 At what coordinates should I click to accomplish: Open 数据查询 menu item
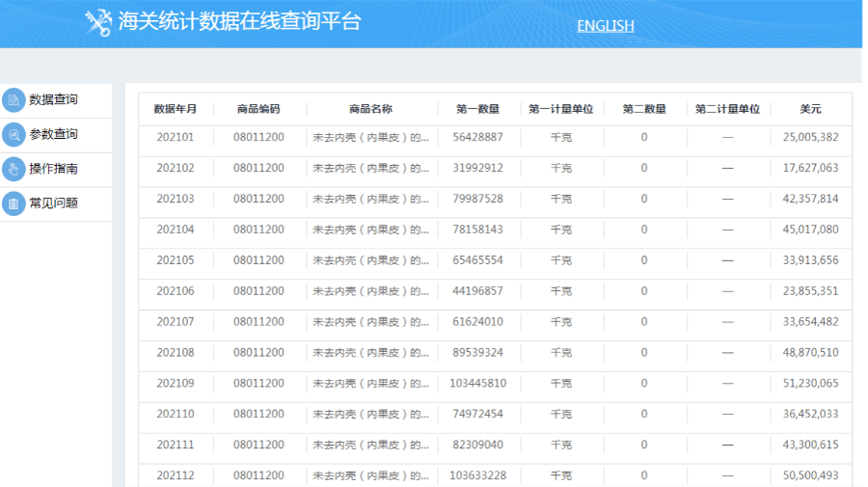pos(53,100)
